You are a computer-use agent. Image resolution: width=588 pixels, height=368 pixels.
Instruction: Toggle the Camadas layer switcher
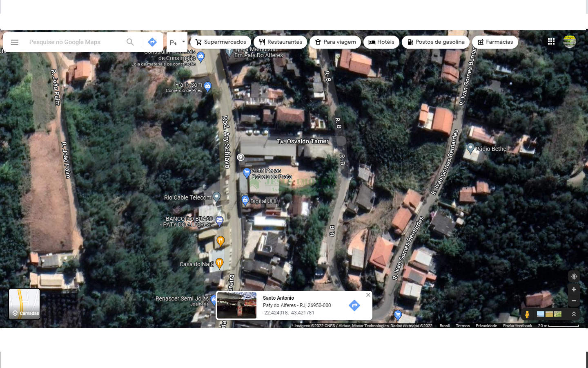[24, 304]
